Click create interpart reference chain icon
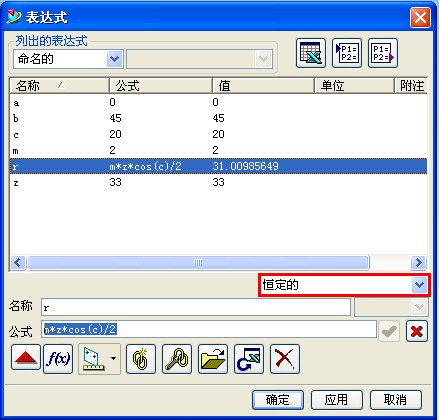Screen dimensions: 439x420 click(141, 359)
